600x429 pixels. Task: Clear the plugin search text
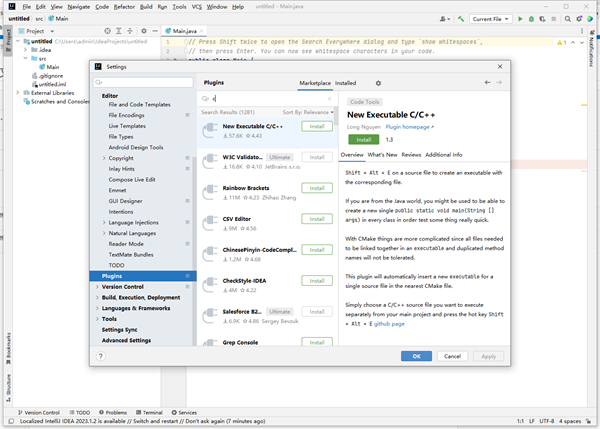coord(328,100)
